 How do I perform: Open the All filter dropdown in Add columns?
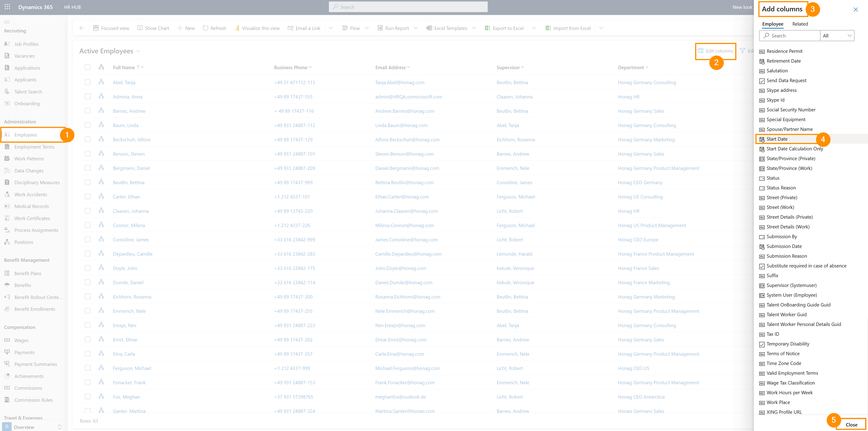[x=837, y=36]
